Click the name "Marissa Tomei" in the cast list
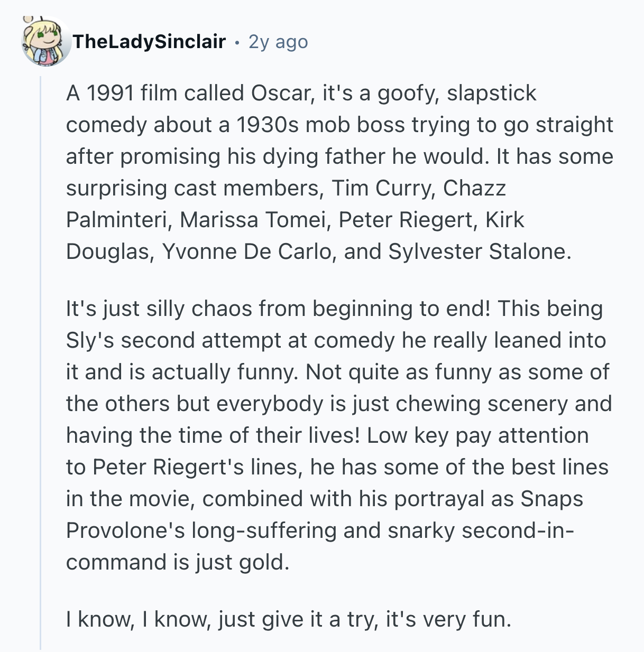The image size is (644, 652). click(252, 220)
